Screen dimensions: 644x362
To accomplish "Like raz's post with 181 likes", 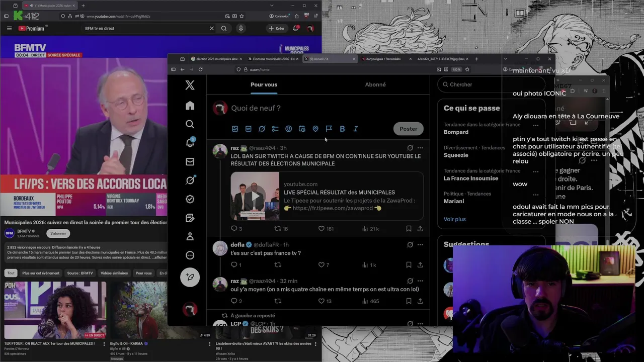I will (x=326, y=229).
